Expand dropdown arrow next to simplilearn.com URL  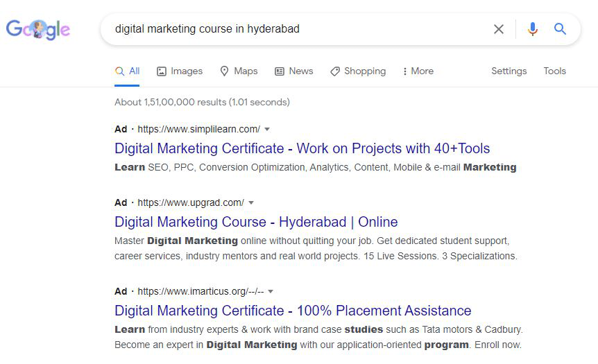click(267, 129)
